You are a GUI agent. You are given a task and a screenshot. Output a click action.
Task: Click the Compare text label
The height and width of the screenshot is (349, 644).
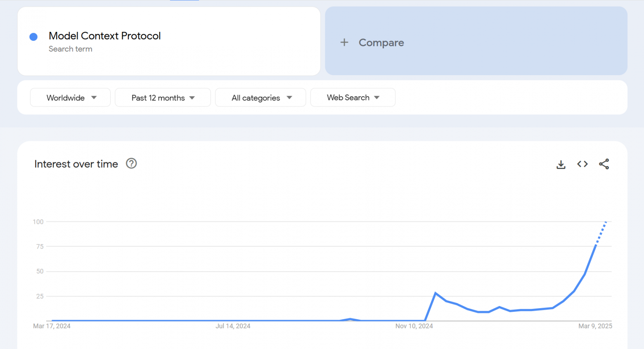[x=381, y=43]
